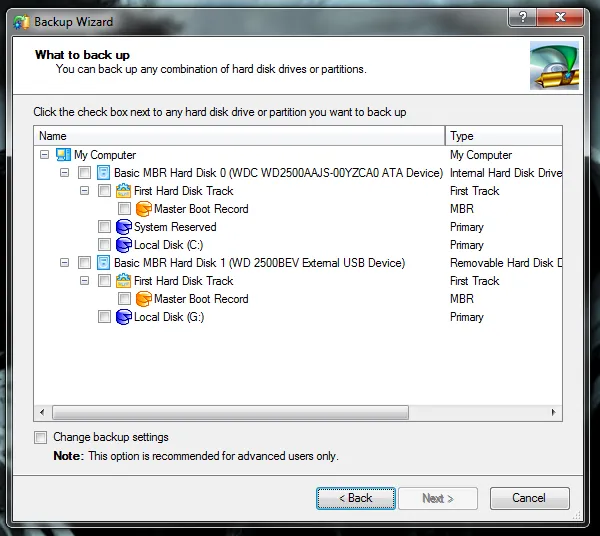
Task: Enable the Change backup settings checkbox
Action: 41,437
